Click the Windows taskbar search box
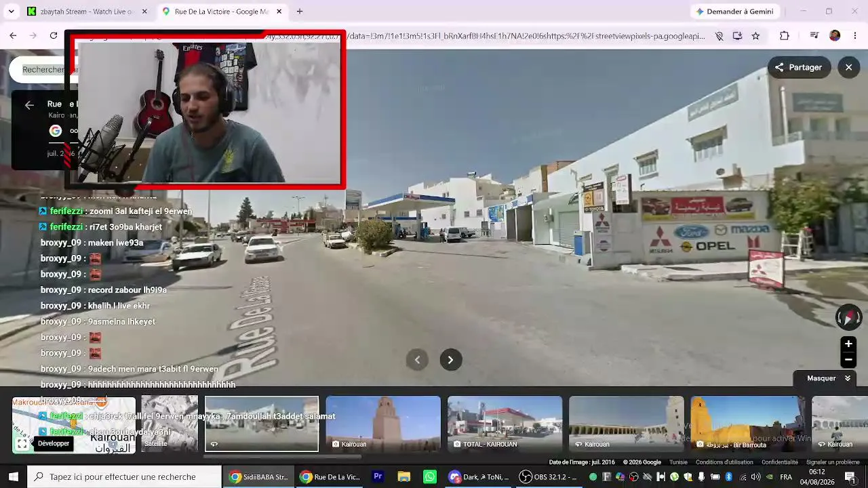868x488 pixels. 124,477
